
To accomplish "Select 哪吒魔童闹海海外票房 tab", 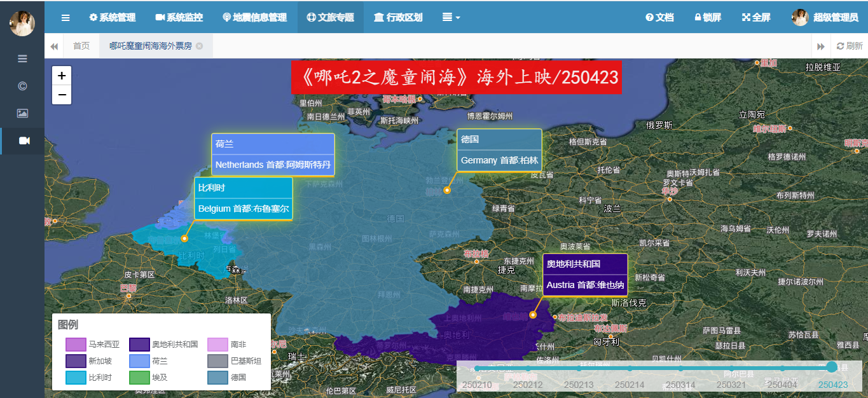I will tap(151, 46).
